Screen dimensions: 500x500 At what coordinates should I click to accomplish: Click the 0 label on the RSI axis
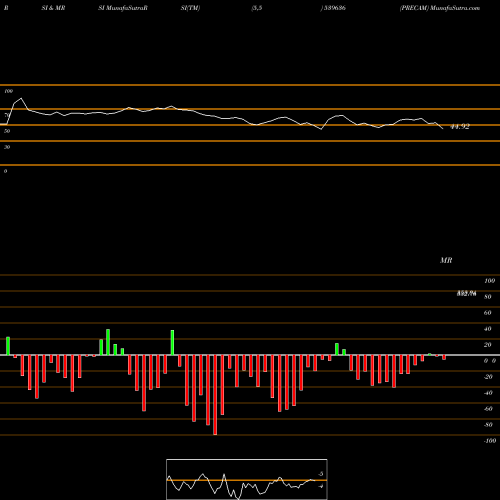(5, 171)
